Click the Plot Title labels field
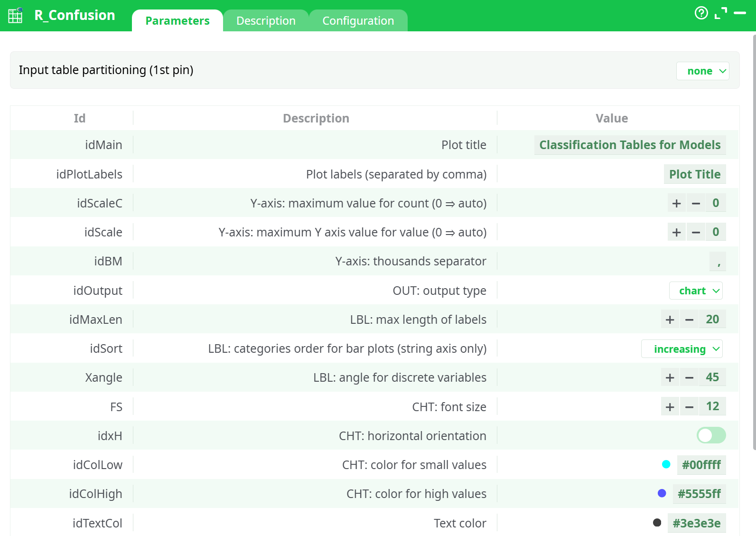 coord(694,175)
